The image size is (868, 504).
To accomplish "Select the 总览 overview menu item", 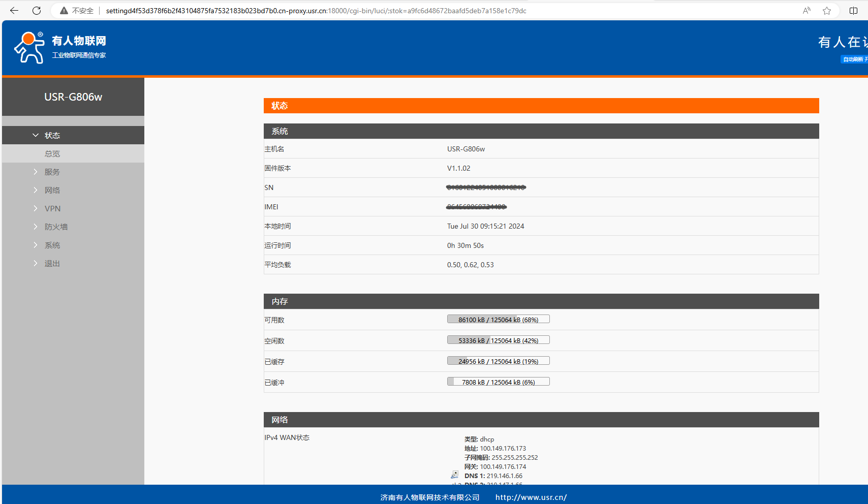I will tap(52, 153).
